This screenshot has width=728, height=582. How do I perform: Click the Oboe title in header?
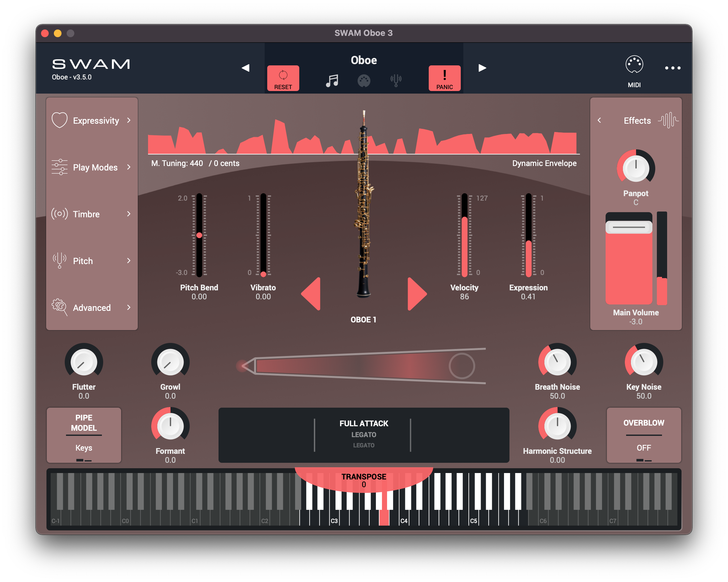364,61
